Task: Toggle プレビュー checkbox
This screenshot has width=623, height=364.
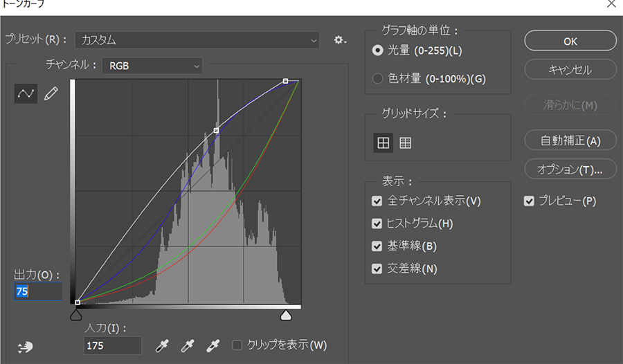Action: click(x=529, y=201)
